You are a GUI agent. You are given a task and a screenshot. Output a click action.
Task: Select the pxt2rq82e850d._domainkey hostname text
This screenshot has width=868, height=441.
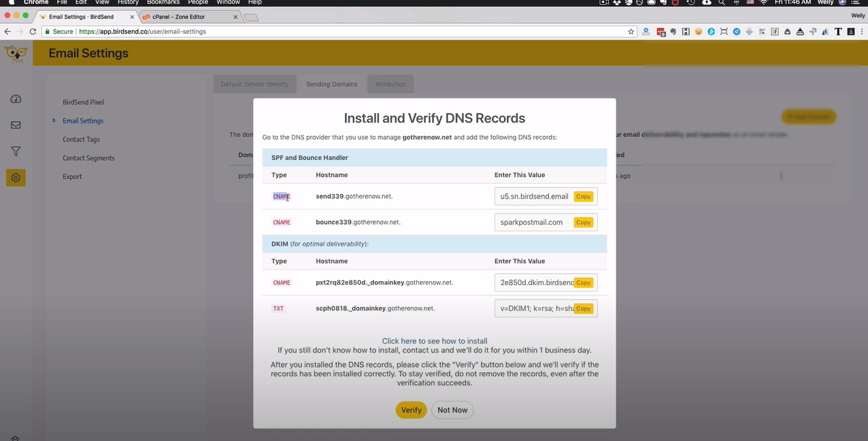(384, 282)
